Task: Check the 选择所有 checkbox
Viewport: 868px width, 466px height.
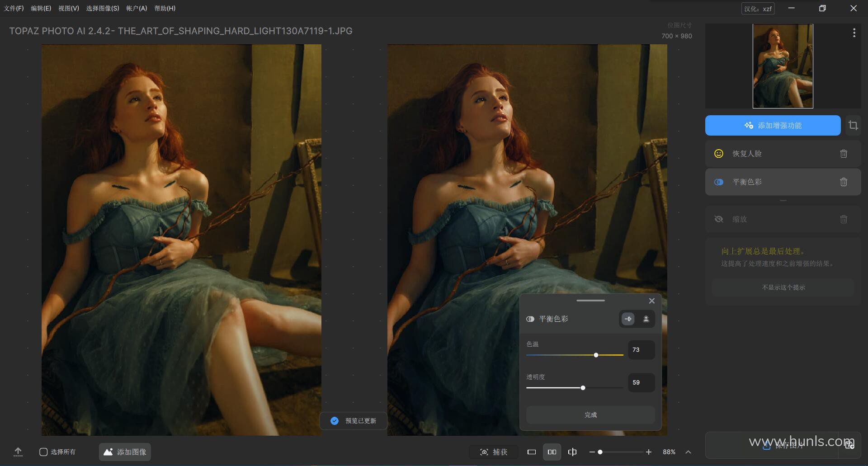Action: pyautogui.click(x=43, y=452)
